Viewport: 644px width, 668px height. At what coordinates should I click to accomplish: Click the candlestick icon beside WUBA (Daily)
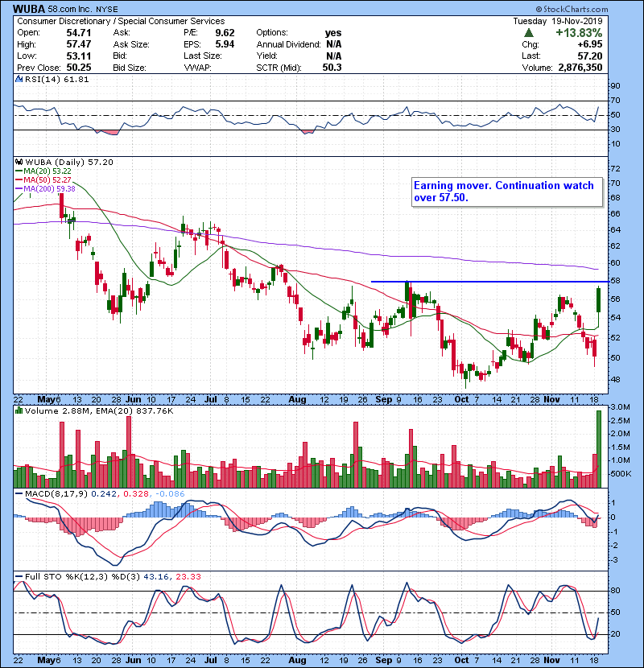[x=19, y=162]
